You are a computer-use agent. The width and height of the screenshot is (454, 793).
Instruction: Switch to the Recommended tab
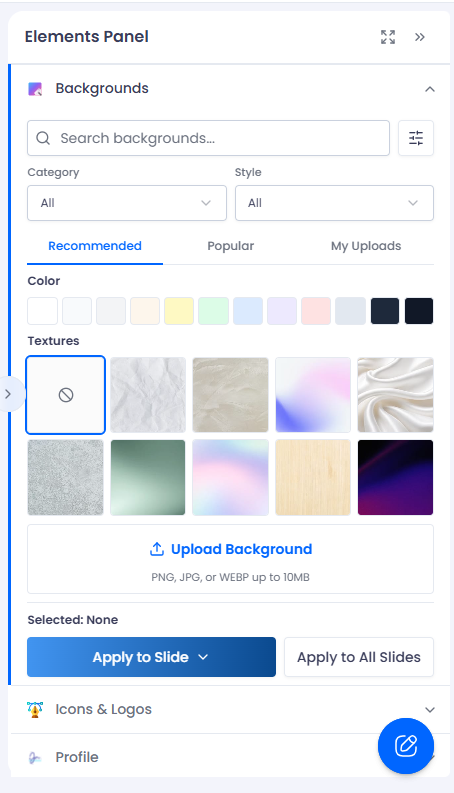95,246
